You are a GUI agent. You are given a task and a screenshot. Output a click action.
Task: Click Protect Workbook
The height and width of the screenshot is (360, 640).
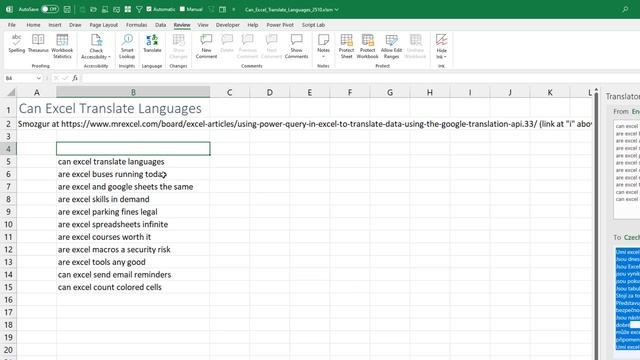coord(367,46)
